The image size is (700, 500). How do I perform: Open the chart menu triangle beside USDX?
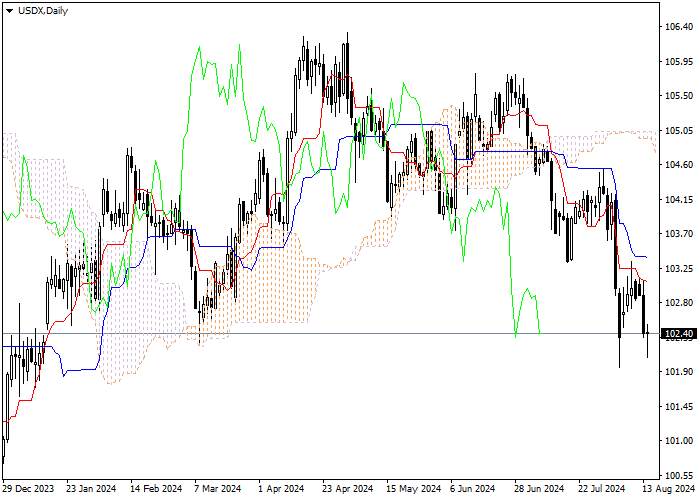click(x=9, y=11)
